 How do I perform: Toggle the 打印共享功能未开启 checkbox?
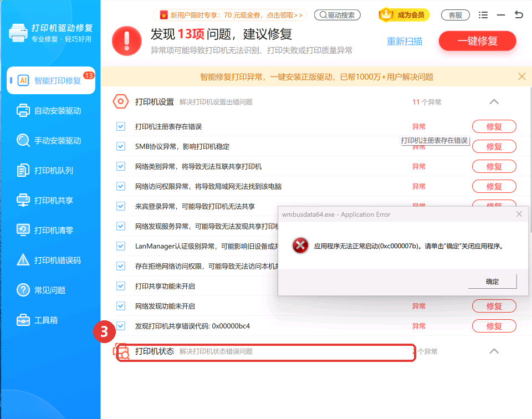(x=121, y=286)
